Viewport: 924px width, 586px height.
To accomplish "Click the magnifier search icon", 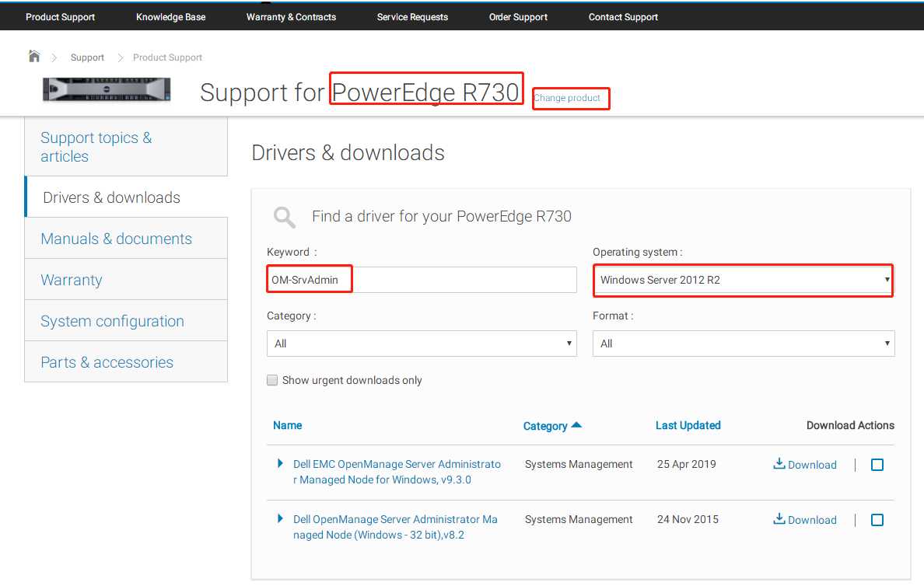I will point(285,218).
